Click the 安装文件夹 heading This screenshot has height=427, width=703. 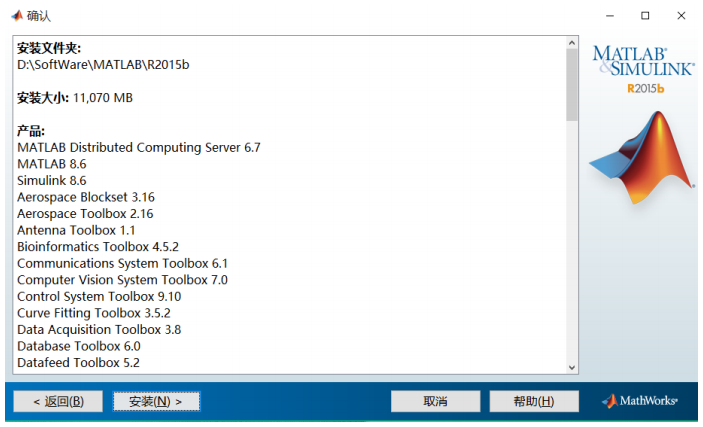(x=49, y=48)
